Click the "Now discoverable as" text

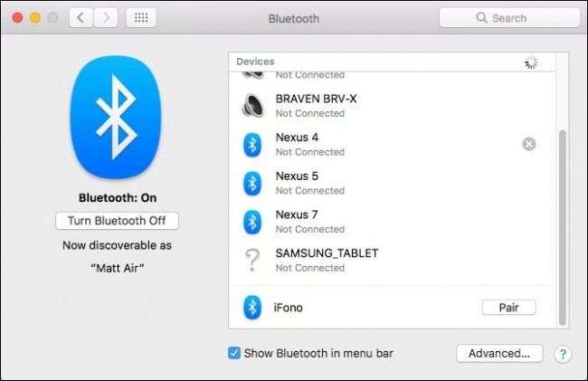click(x=117, y=245)
